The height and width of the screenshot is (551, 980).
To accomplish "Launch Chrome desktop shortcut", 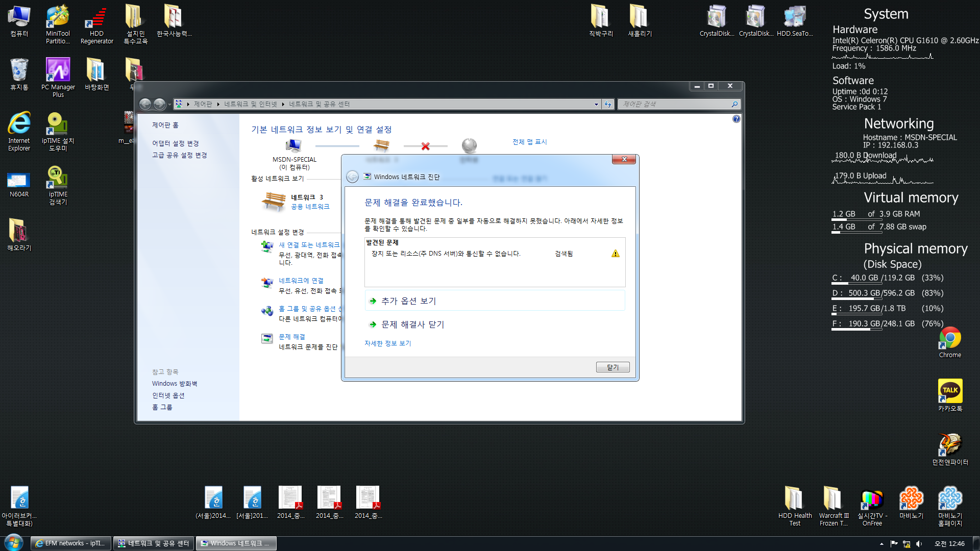I will [x=950, y=343].
